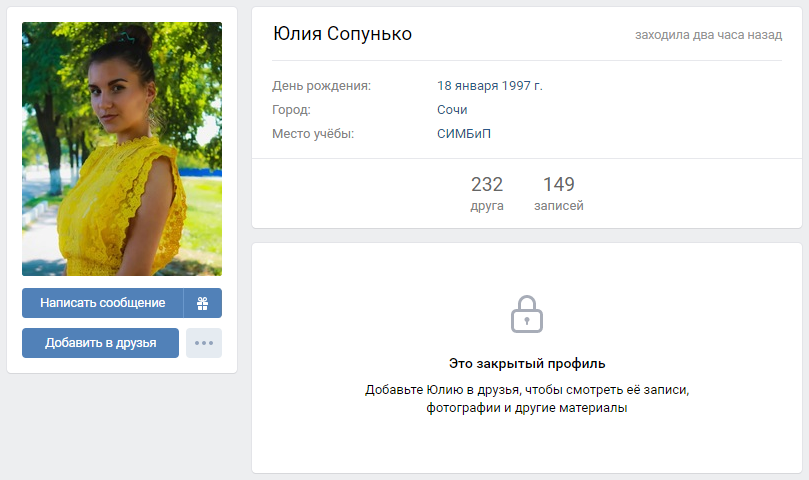Open the 232 друга friends counter
This screenshot has width=809, height=480.
[x=487, y=194]
